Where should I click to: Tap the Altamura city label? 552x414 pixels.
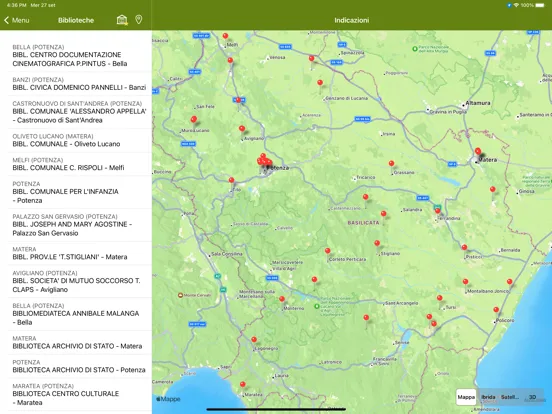pyautogui.click(x=478, y=103)
